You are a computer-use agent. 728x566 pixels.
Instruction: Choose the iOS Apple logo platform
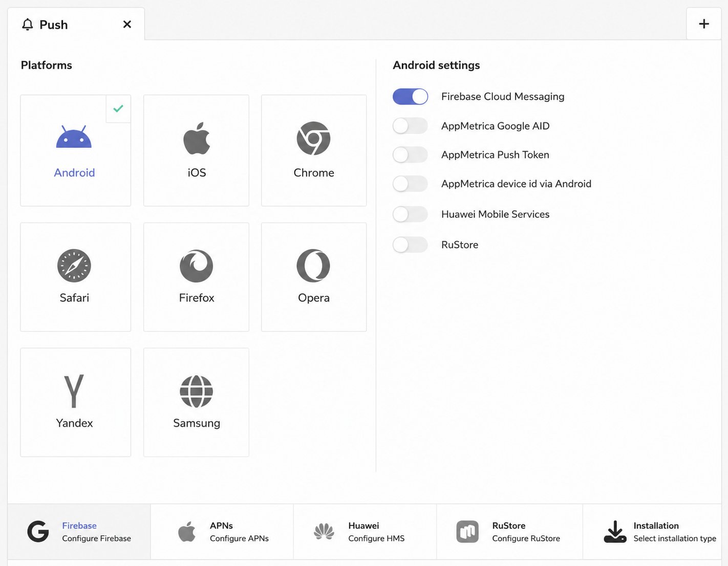(x=197, y=138)
